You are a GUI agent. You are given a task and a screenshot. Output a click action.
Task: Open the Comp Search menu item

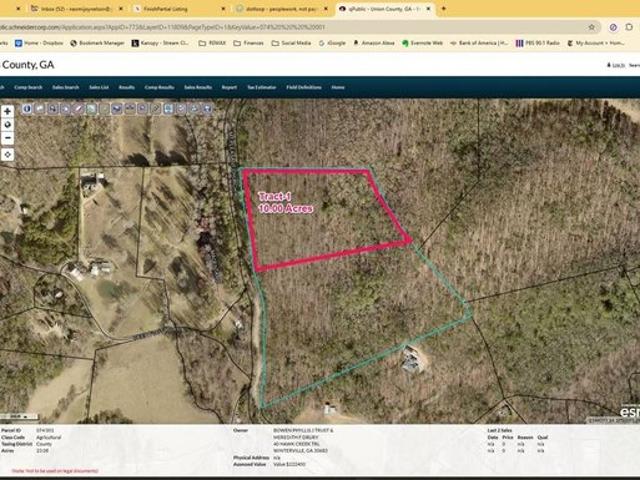click(28, 87)
